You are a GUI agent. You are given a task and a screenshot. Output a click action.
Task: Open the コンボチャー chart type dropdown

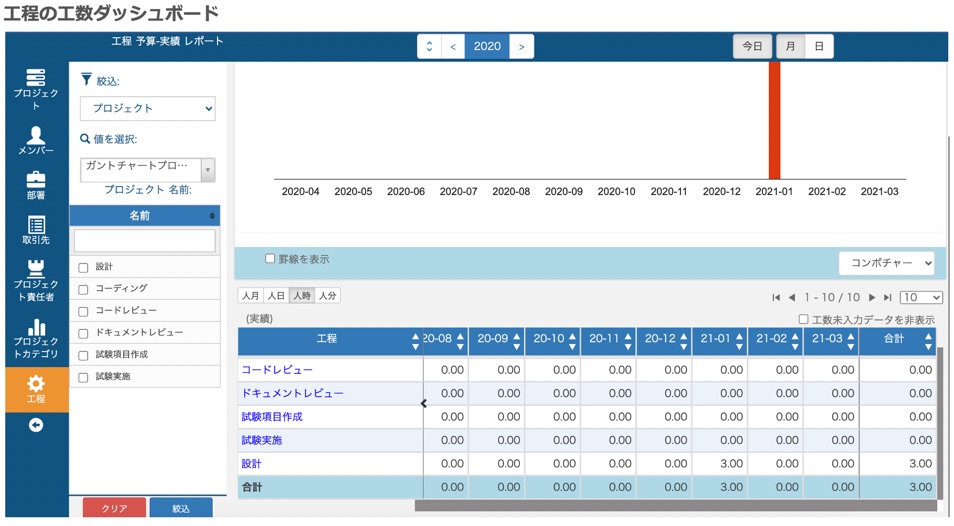(x=886, y=263)
